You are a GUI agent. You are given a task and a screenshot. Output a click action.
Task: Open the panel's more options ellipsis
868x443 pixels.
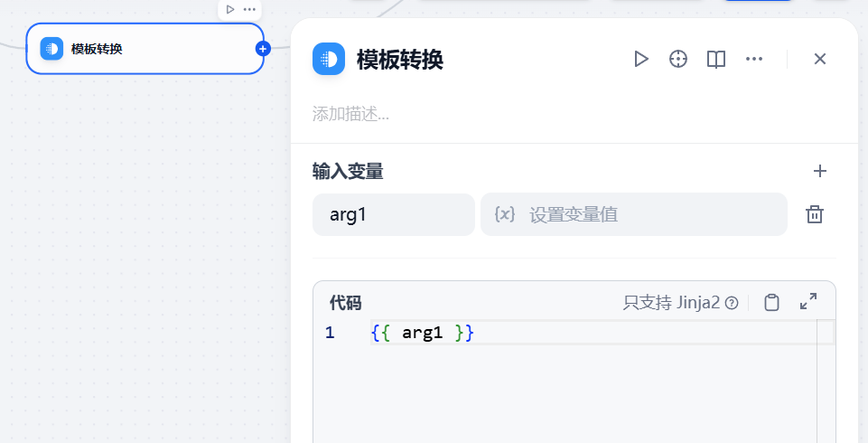(754, 59)
